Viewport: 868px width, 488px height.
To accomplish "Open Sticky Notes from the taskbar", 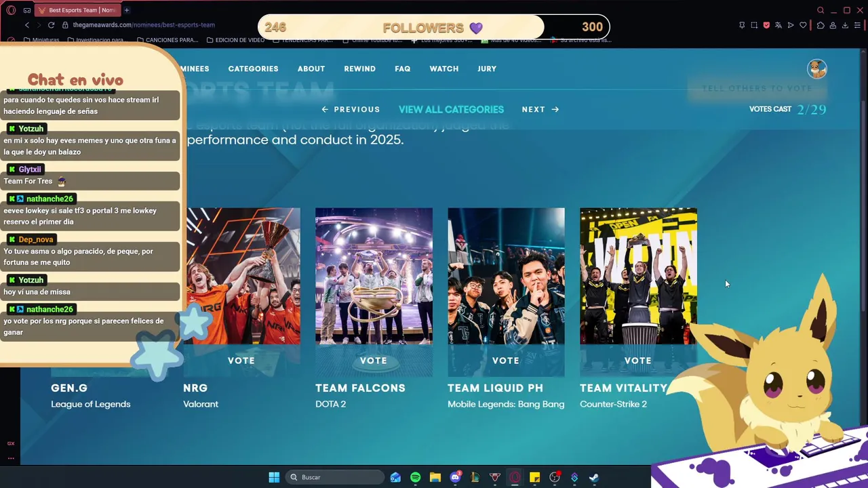I will [x=534, y=477].
